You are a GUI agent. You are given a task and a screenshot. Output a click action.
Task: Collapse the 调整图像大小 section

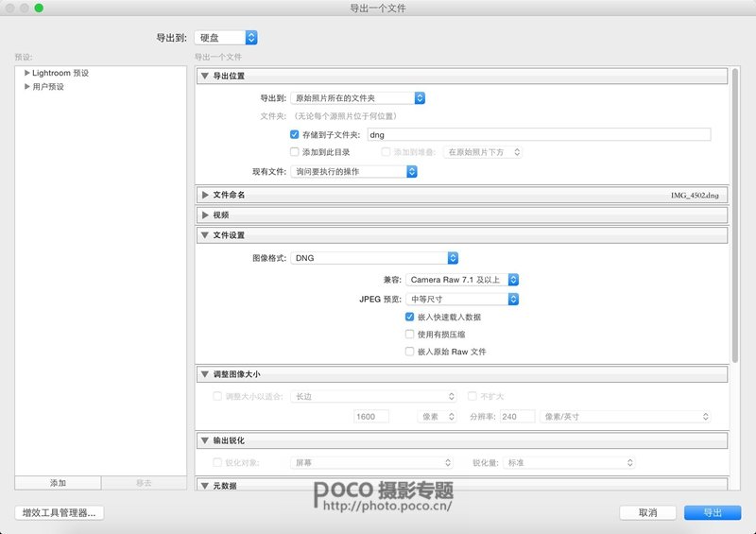point(205,375)
